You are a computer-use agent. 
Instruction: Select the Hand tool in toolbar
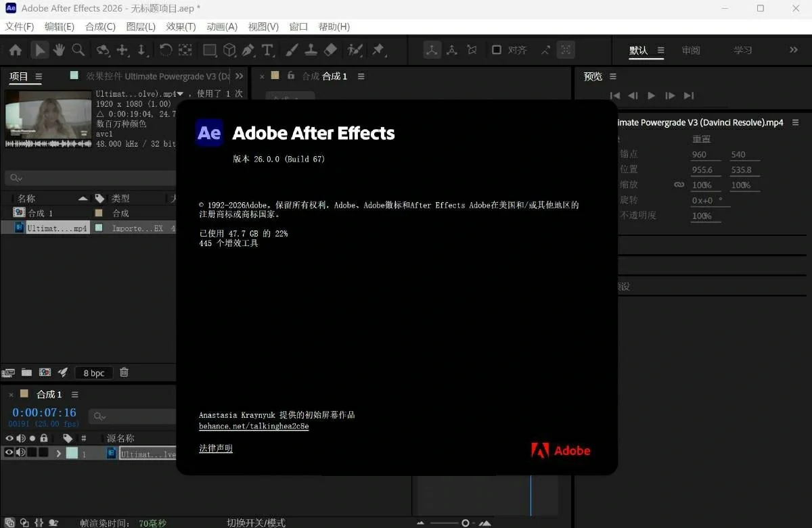click(59, 50)
